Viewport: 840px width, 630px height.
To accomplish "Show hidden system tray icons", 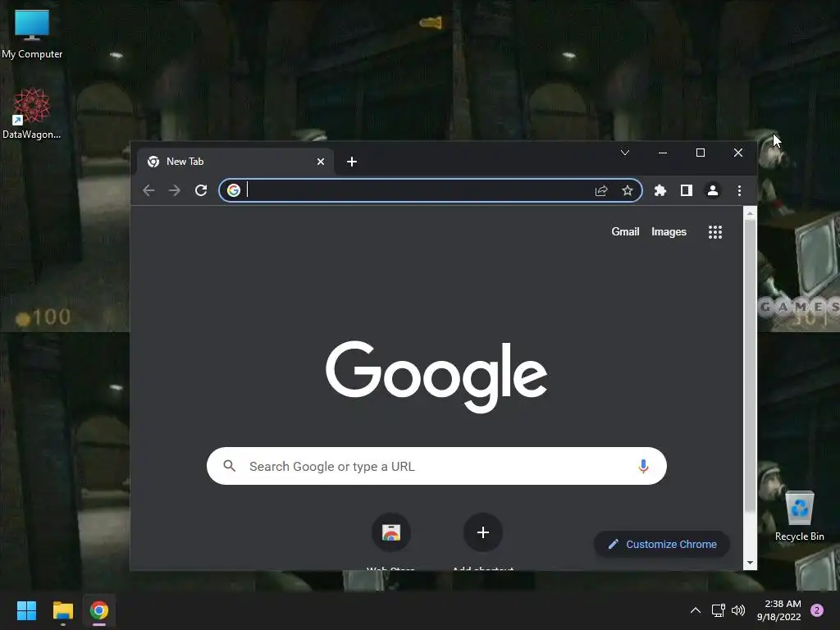I will pos(696,610).
